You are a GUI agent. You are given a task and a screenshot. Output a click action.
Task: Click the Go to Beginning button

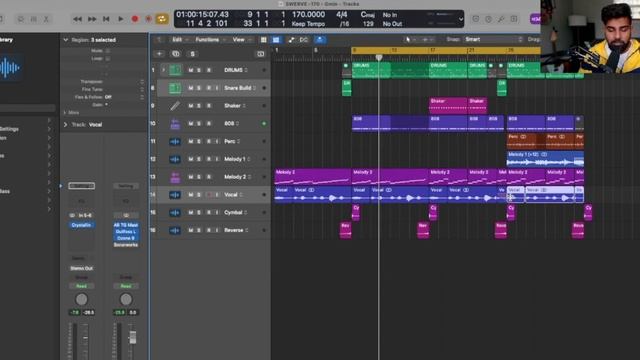106,19
